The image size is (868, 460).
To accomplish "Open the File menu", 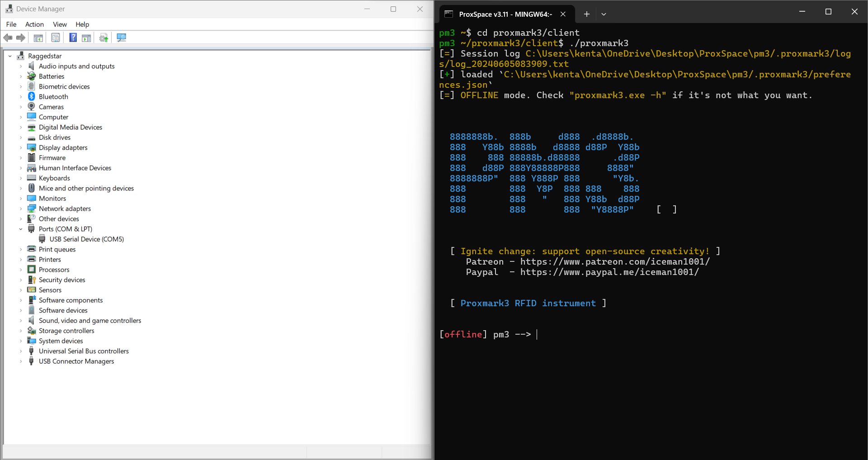I will (11, 24).
